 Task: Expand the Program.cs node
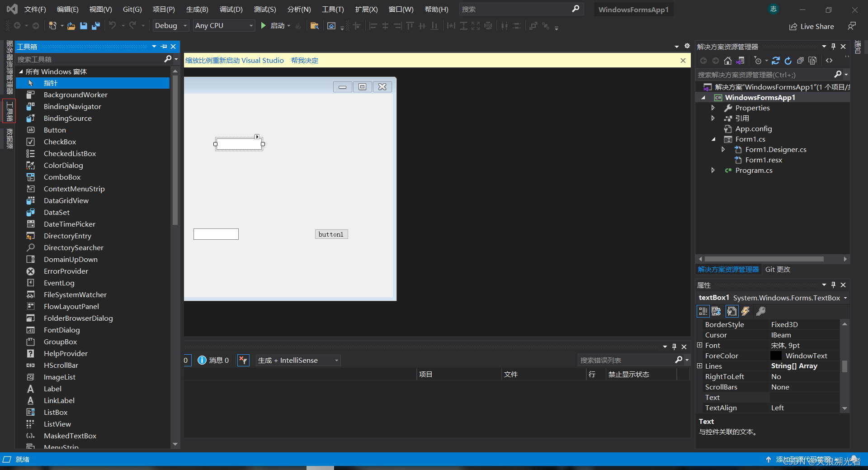tap(713, 170)
